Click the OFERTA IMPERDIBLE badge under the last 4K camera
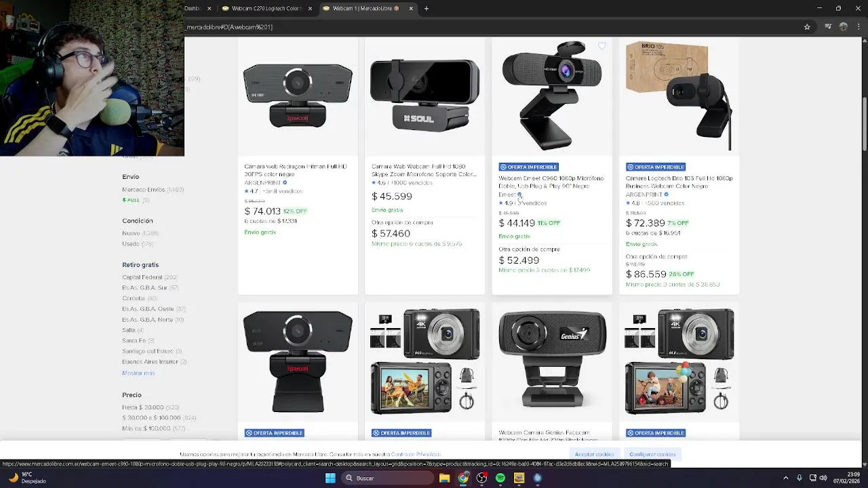 click(x=656, y=433)
